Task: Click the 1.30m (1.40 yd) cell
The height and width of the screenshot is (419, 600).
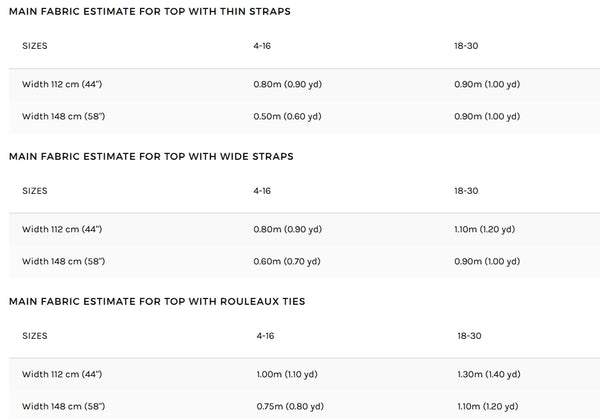Action: (491, 374)
